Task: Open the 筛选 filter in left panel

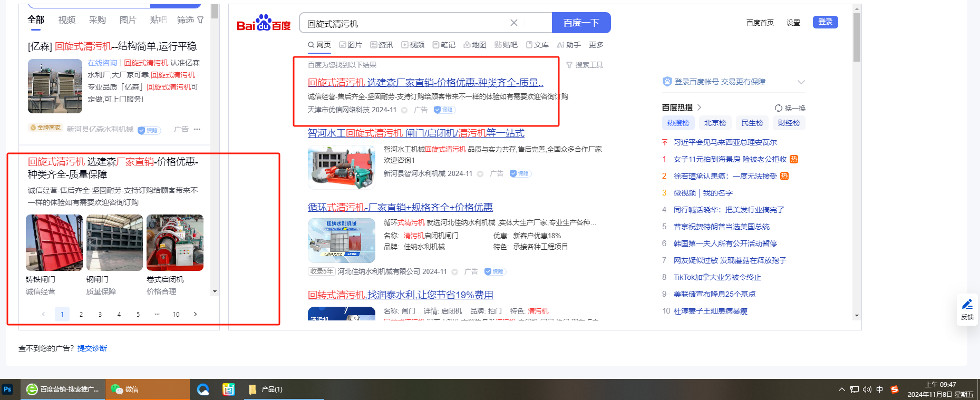Action: pos(190,20)
